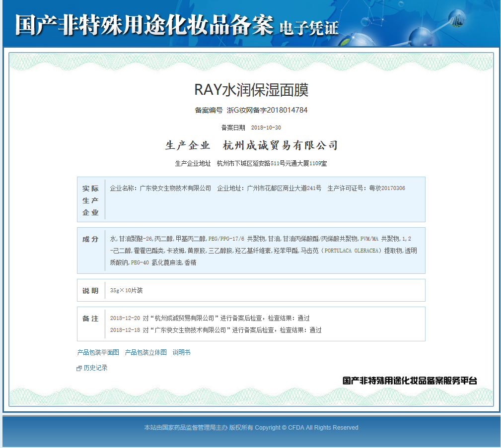Click the 2018-12-20 inspection note

click(210, 318)
